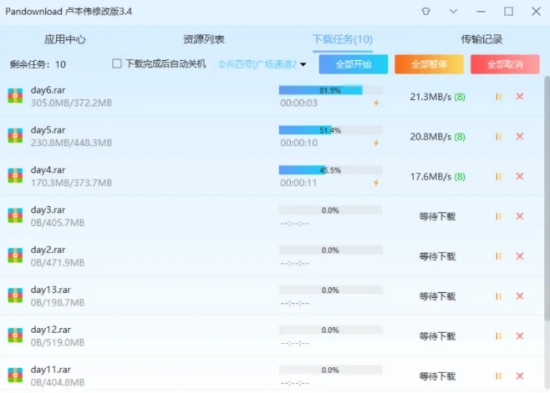Click the task list vertical scrollbar

[x=547, y=198]
